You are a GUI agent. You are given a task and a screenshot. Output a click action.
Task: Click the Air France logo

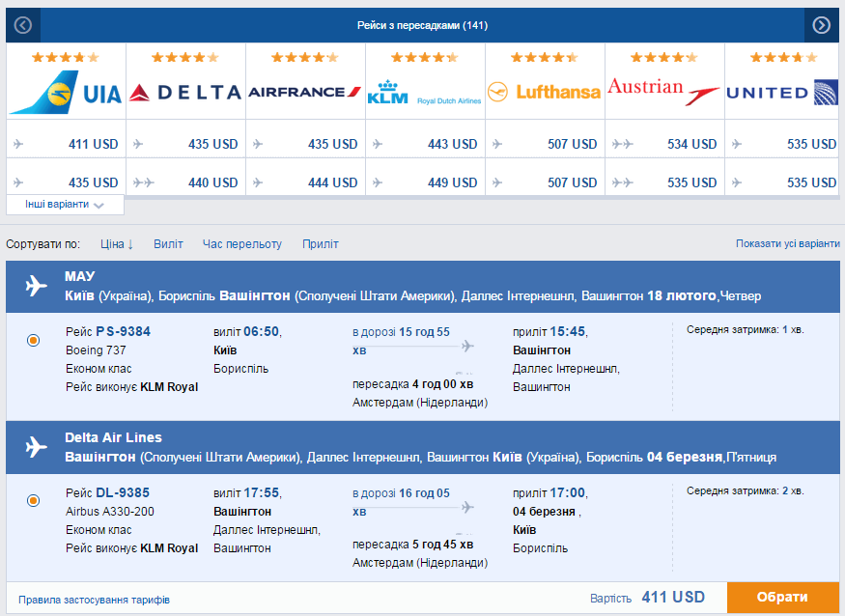(x=305, y=92)
